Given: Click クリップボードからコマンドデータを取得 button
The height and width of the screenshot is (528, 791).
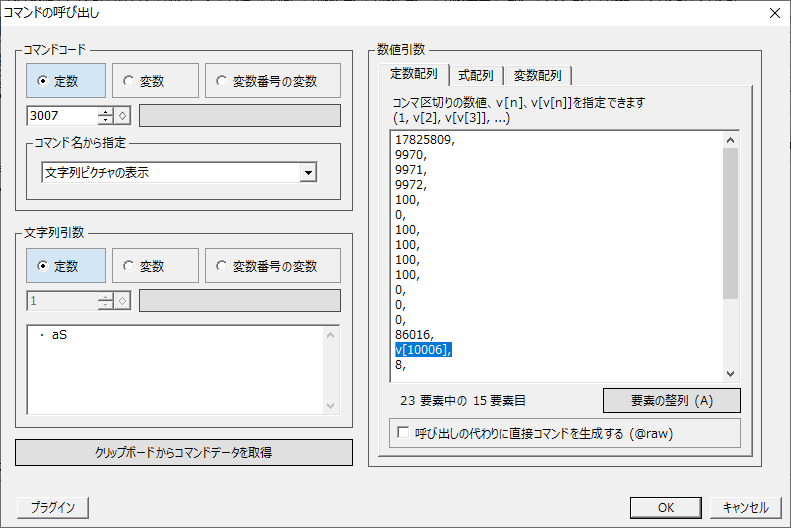Looking at the screenshot, I should pos(184,453).
